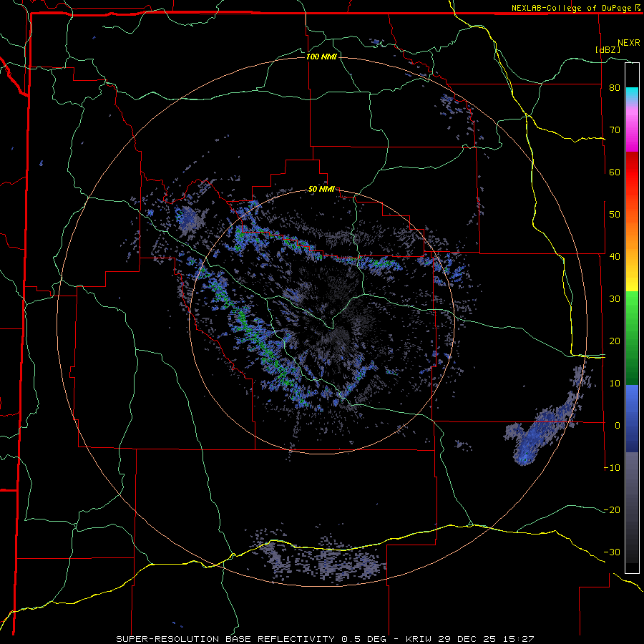
Task: Click the NEXR label above the color scale
Action: click(x=628, y=43)
